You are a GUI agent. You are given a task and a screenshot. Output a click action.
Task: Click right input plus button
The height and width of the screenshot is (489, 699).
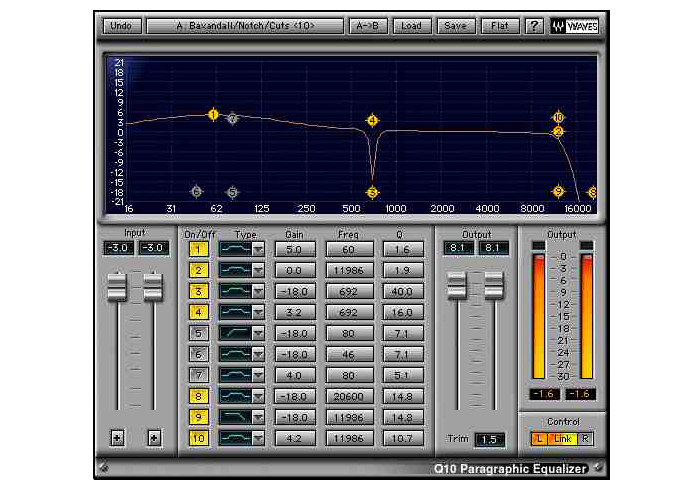(x=154, y=438)
